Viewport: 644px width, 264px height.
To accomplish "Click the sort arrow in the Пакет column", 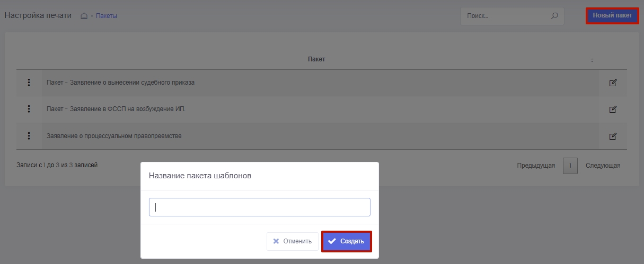I will click(x=592, y=60).
